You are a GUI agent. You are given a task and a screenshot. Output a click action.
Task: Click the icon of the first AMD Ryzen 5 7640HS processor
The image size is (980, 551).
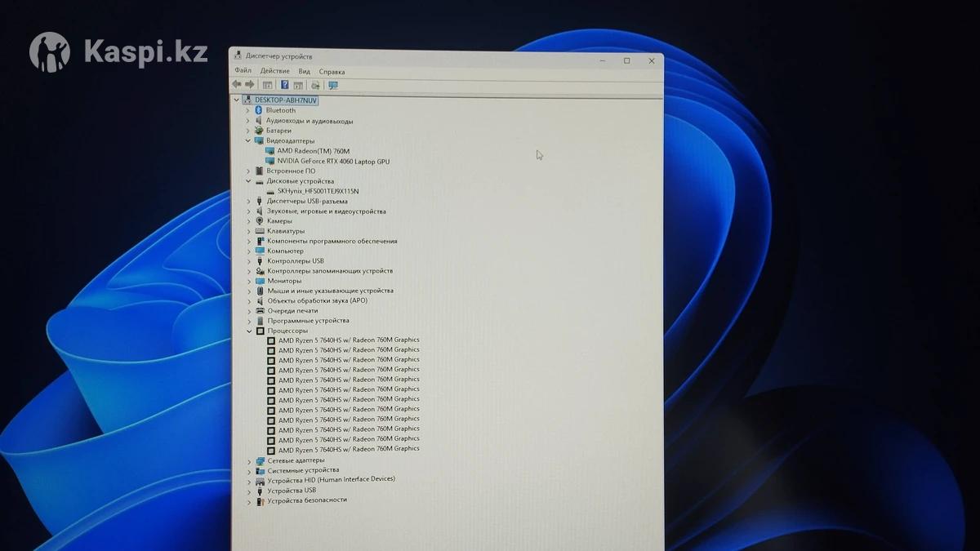click(x=271, y=340)
